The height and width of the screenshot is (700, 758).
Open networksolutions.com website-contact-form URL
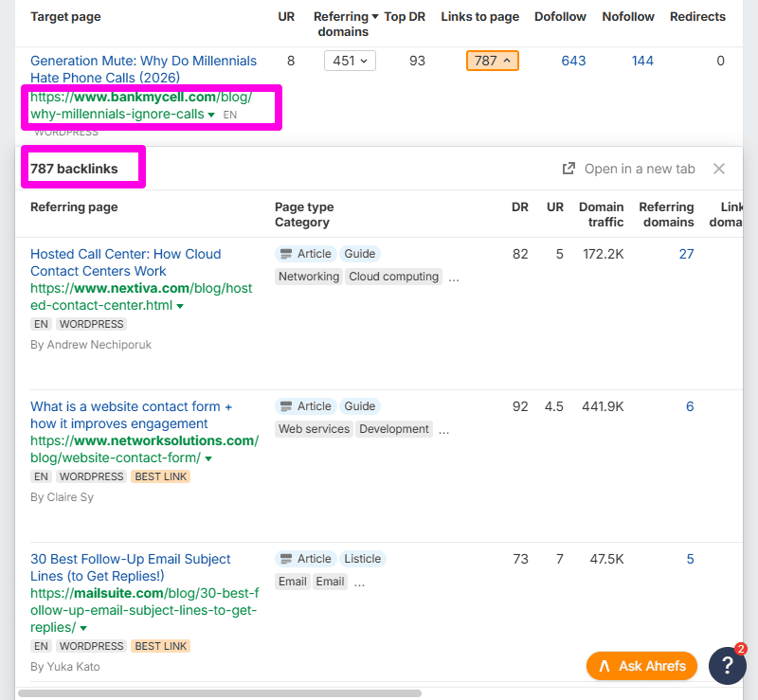[x=145, y=450]
